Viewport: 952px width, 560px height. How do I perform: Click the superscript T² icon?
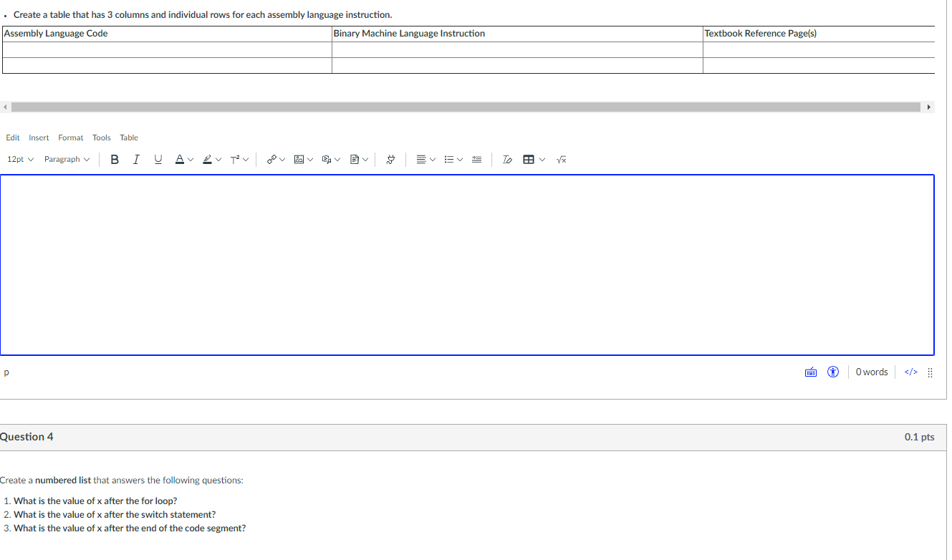click(x=235, y=159)
